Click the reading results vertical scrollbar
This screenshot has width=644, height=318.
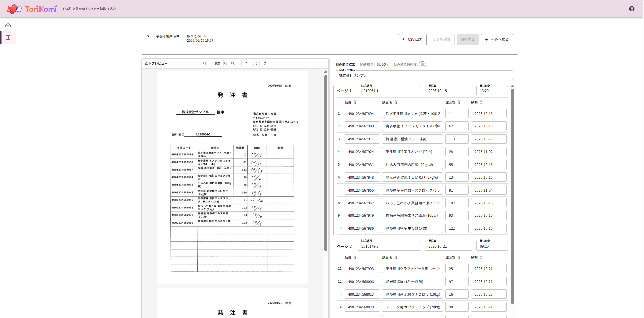click(x=512, y=196)
